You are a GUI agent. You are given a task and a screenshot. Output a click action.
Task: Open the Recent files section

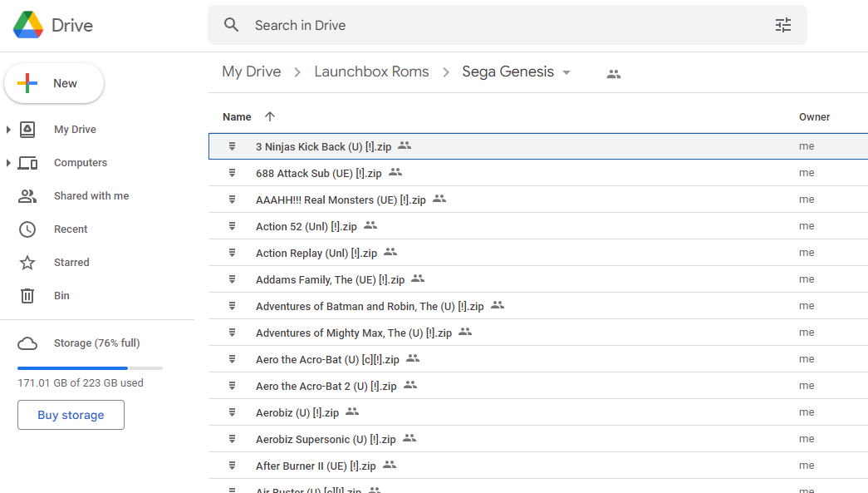tap(71, 229)
